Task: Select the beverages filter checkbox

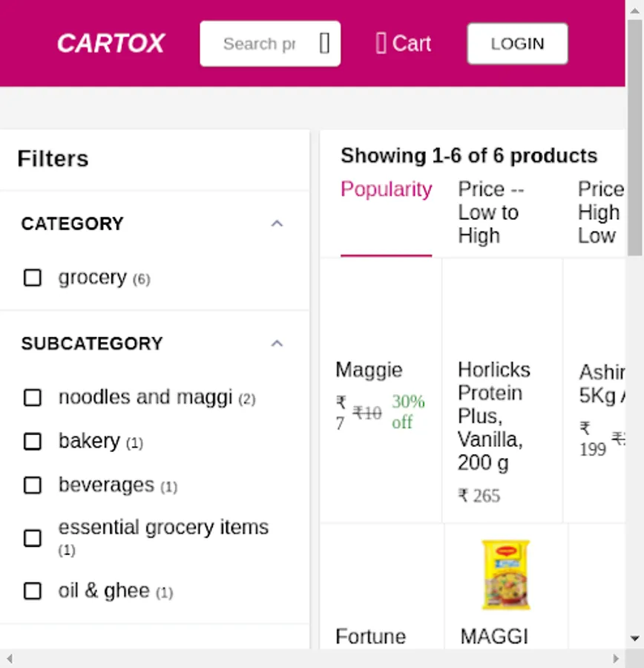Action: tap(33, 485)
